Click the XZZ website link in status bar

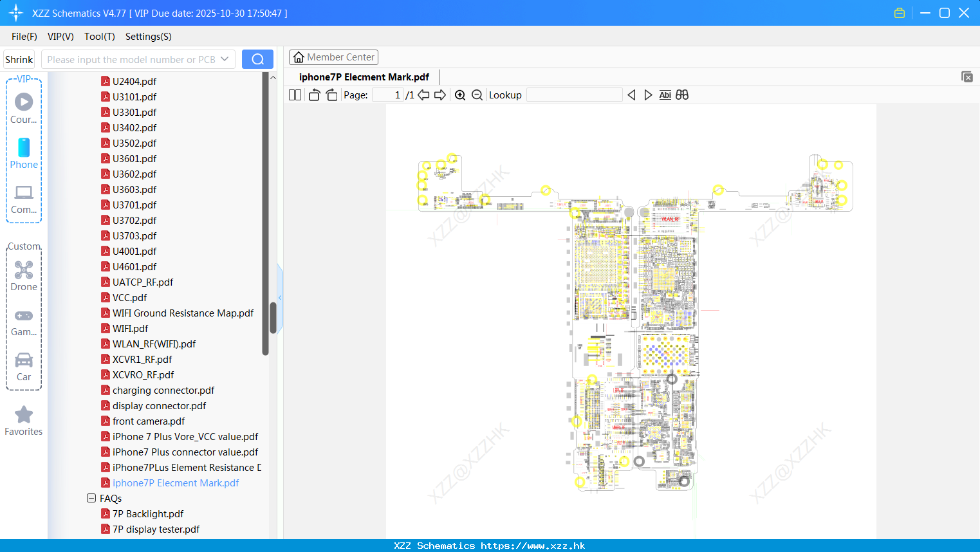coord(533,546)
